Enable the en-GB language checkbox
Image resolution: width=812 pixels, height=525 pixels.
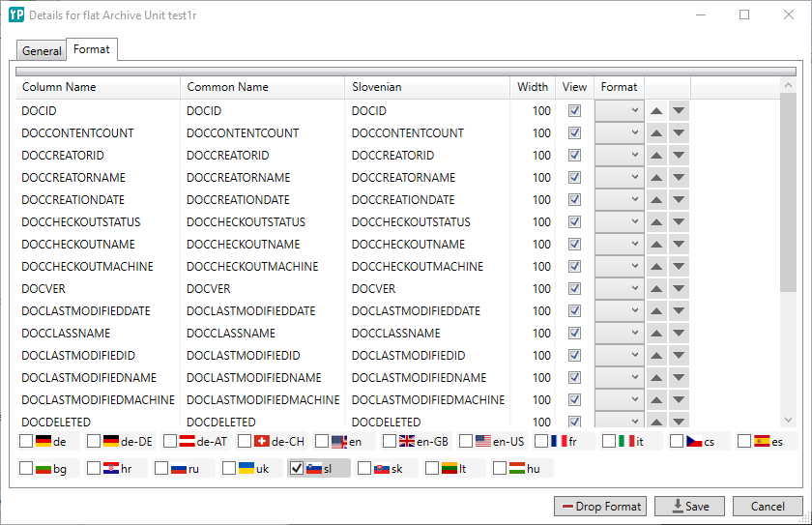390,442
